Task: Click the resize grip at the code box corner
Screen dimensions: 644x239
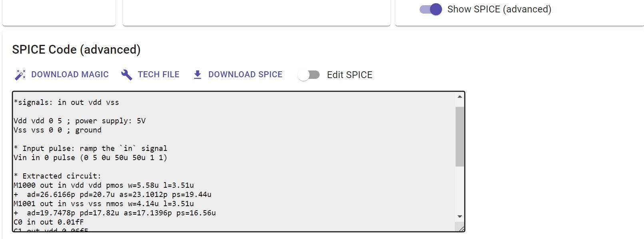Action: click(461, 228)
